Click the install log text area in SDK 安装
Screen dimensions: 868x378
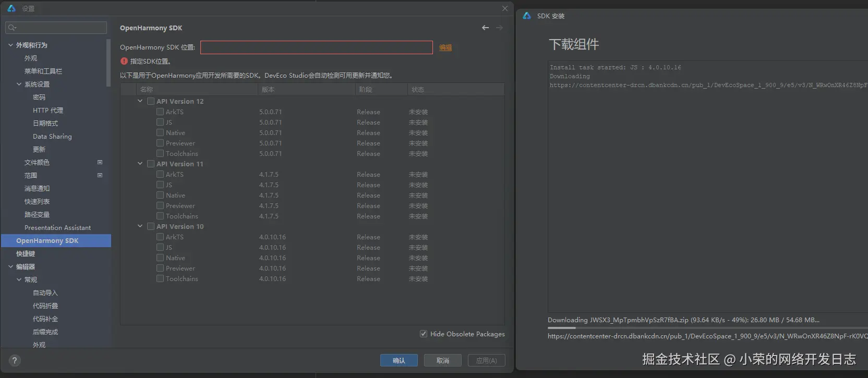click(708, 188)
